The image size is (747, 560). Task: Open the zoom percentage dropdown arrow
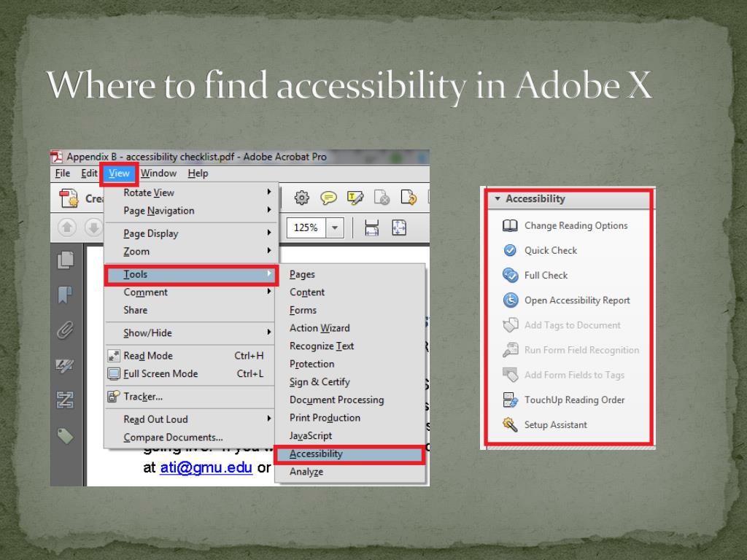(335, 227)
